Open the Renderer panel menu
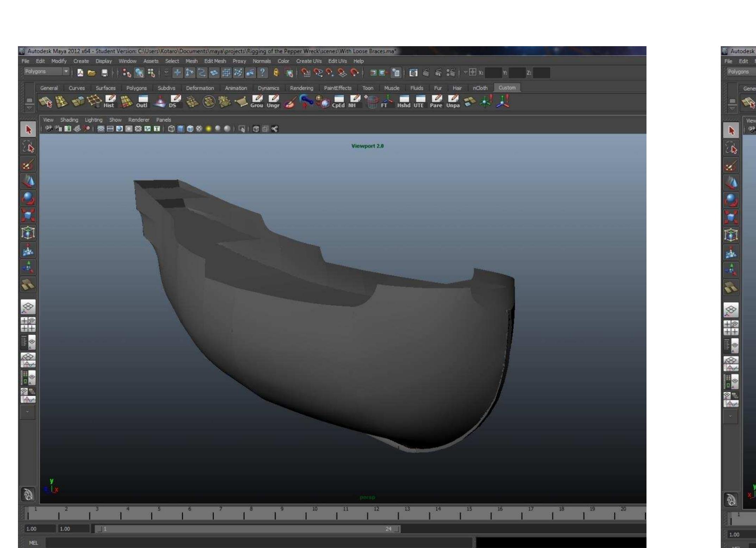Screen dimensions: 756x548 tap(138, 120)
